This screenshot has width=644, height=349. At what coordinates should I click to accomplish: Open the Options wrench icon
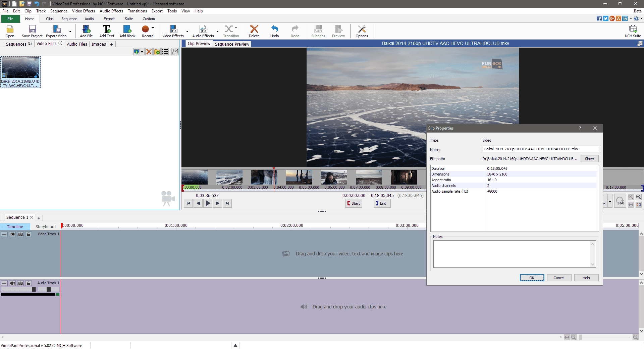coord(362,31)
